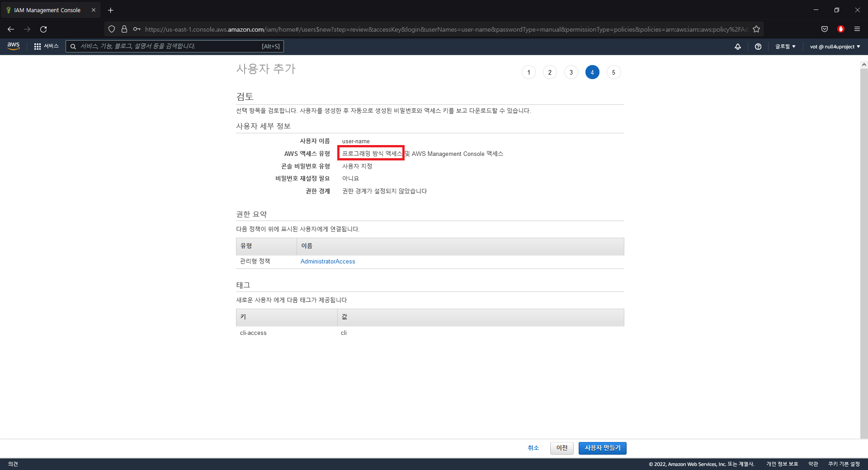Click the 사용자 추가 page heading
The image size is (868, 470).
pyautogui.click(x=266, y=69)
